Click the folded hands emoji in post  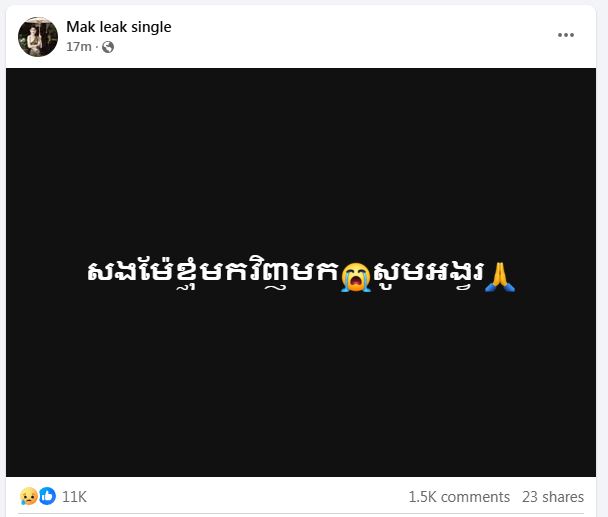[x=500, y=277]
